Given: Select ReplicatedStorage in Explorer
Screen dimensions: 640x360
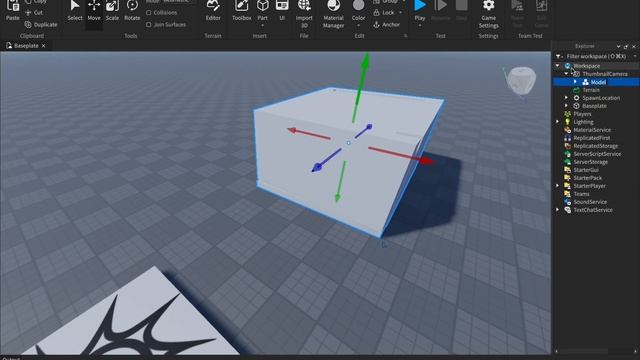Looking at the screenshot, I should (596, 146).
